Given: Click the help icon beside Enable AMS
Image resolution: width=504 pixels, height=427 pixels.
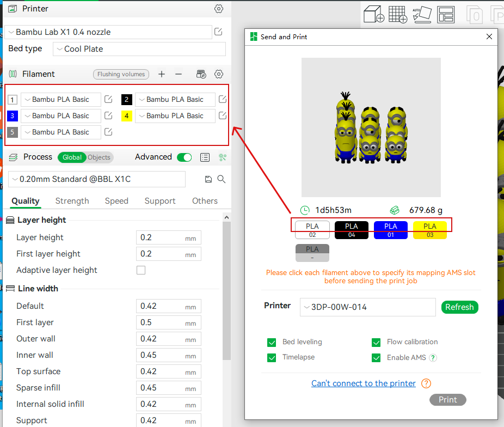Looking at the screenshot, I should [433, 357].
